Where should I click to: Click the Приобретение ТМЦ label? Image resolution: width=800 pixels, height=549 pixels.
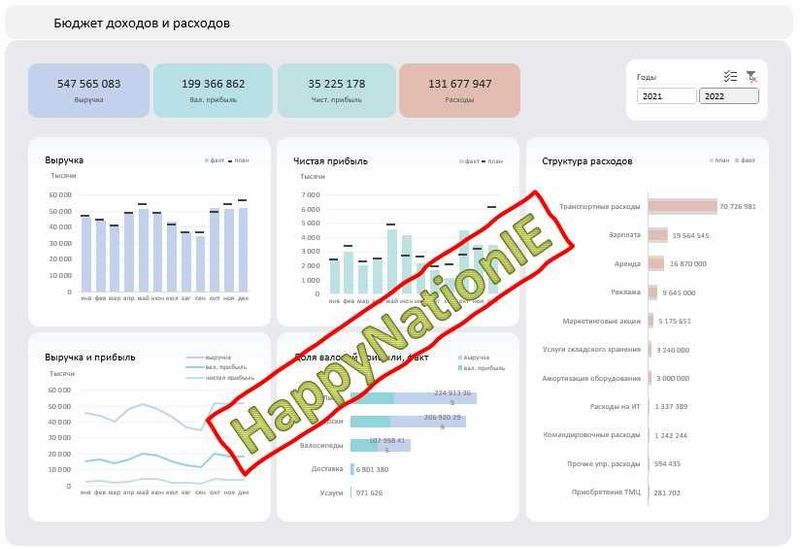pyautogui.click(x=606, y=492)
